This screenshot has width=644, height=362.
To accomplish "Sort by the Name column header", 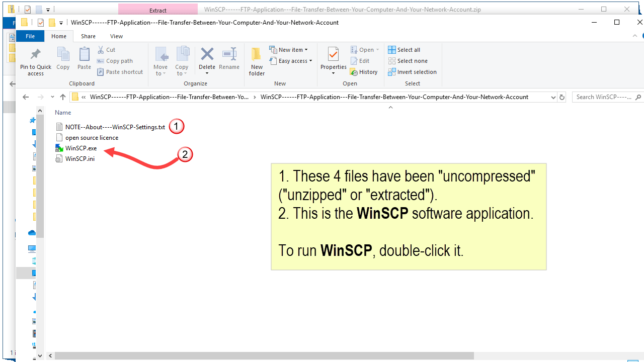I will (63, 113).
